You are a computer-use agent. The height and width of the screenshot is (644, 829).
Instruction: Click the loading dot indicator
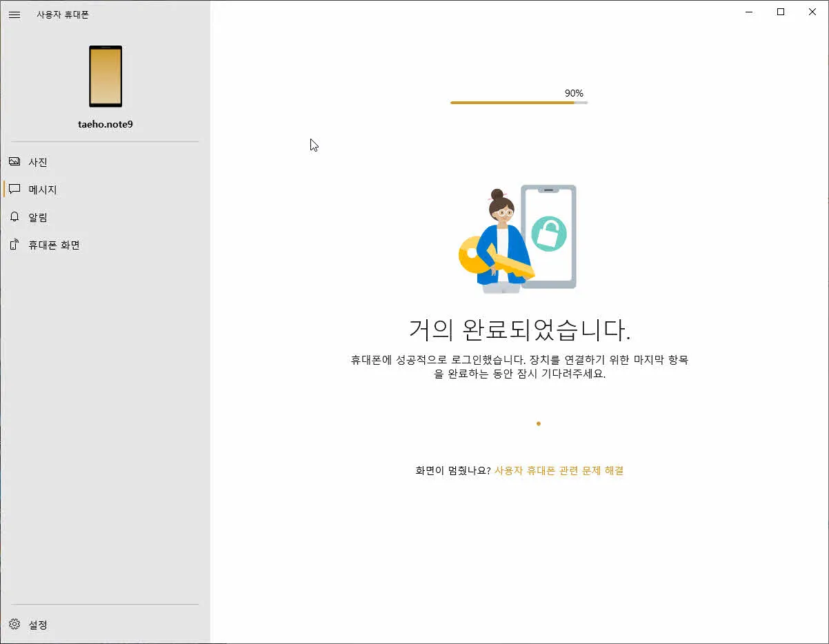pyautogui.click(x=538, y=423)
